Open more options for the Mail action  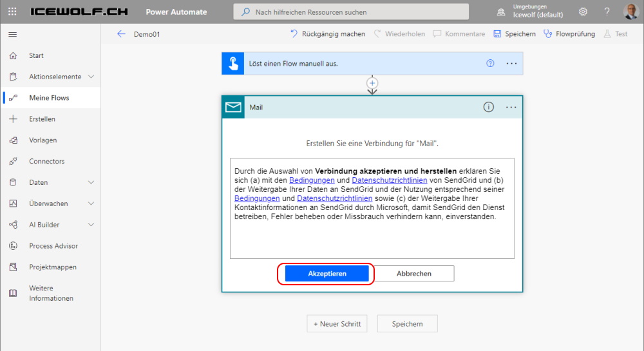point(511,107)
